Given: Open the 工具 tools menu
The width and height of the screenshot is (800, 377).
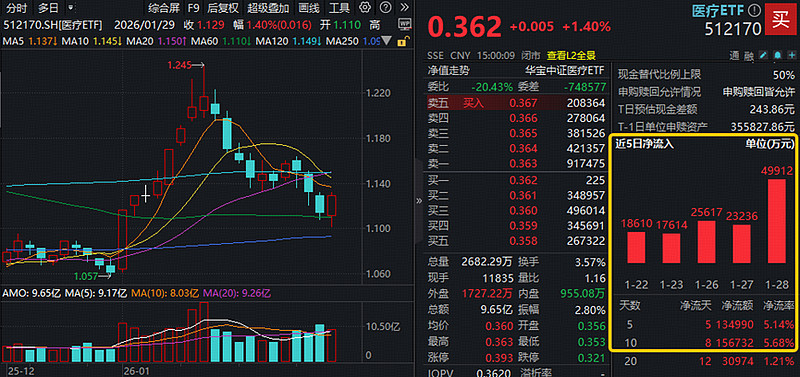Looking at the screenshot, I should tap(339, 8).
